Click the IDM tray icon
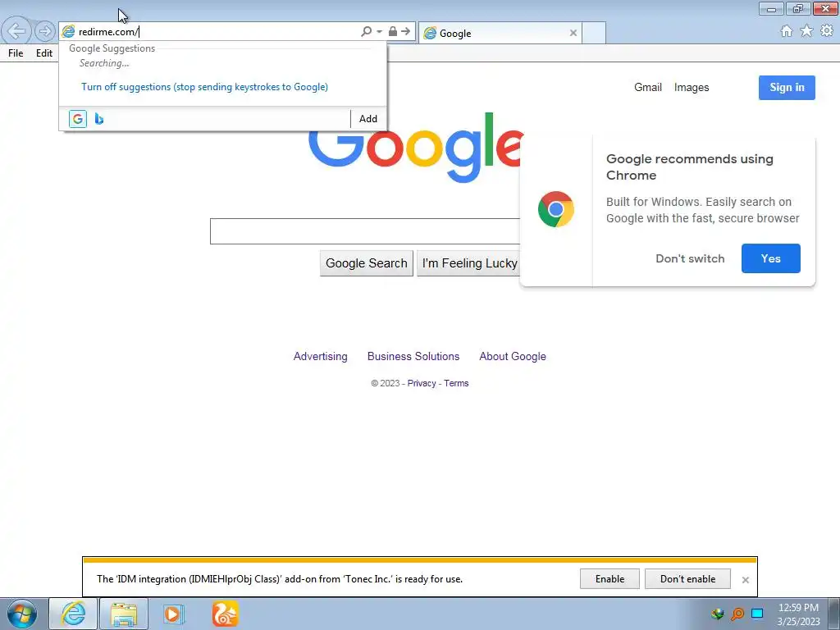The width and height of the screenshot is (840, 630). [x=717, y=614]
